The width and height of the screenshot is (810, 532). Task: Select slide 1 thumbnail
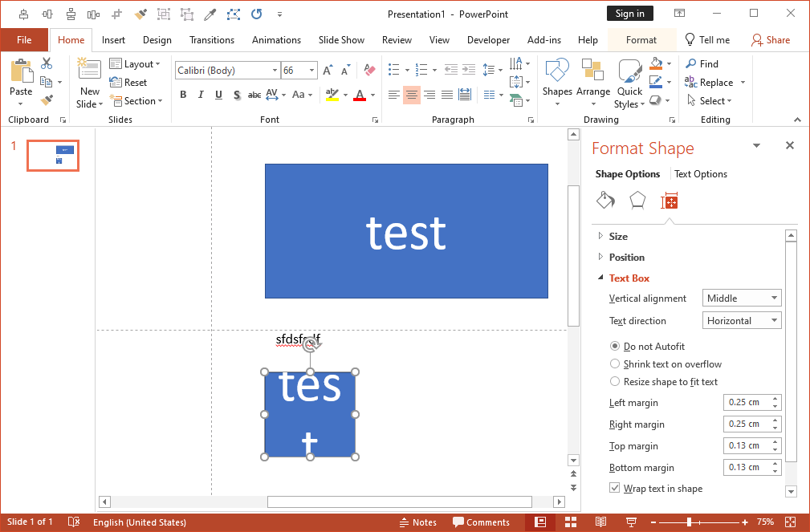coord(53,156)
